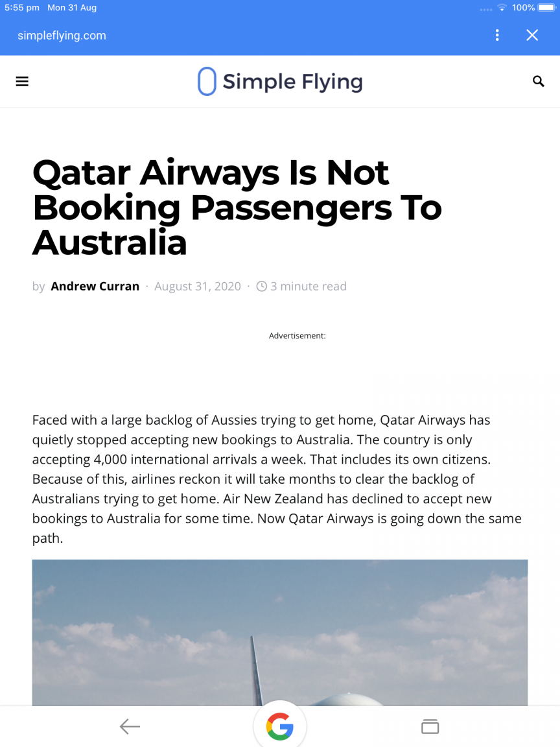Open author Andrew Curran's page
Viewport: 560px width, 747px height.
tap(95, 287)
